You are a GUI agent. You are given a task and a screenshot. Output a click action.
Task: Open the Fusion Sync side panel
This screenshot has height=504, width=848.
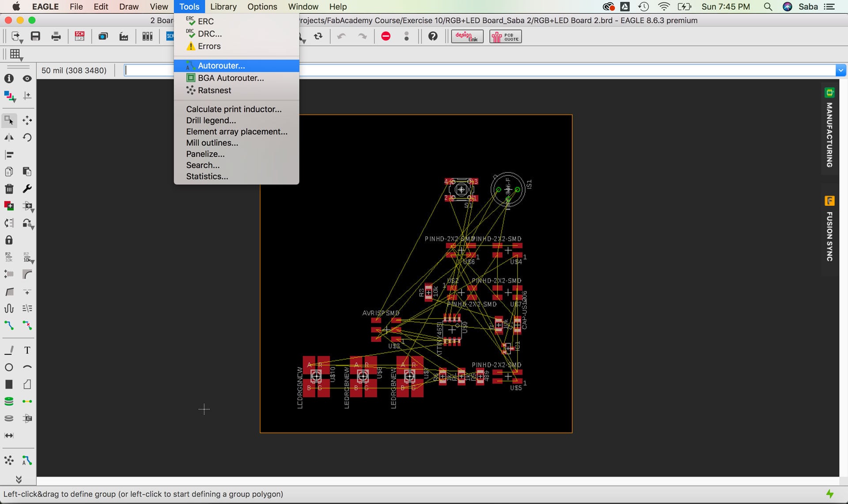(829, 230)
